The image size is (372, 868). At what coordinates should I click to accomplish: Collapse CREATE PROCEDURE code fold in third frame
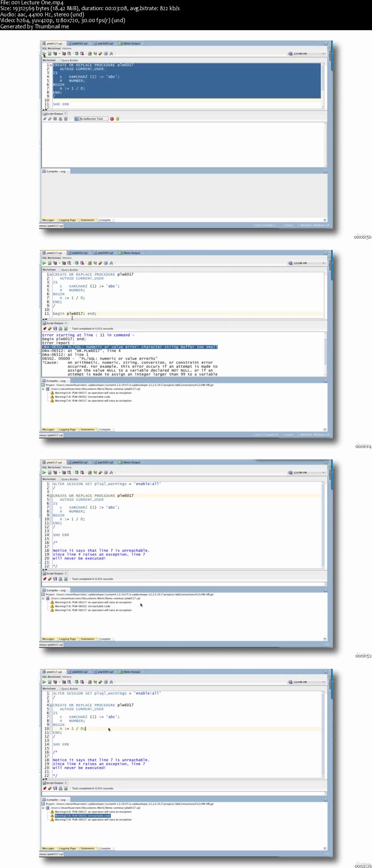52,496
